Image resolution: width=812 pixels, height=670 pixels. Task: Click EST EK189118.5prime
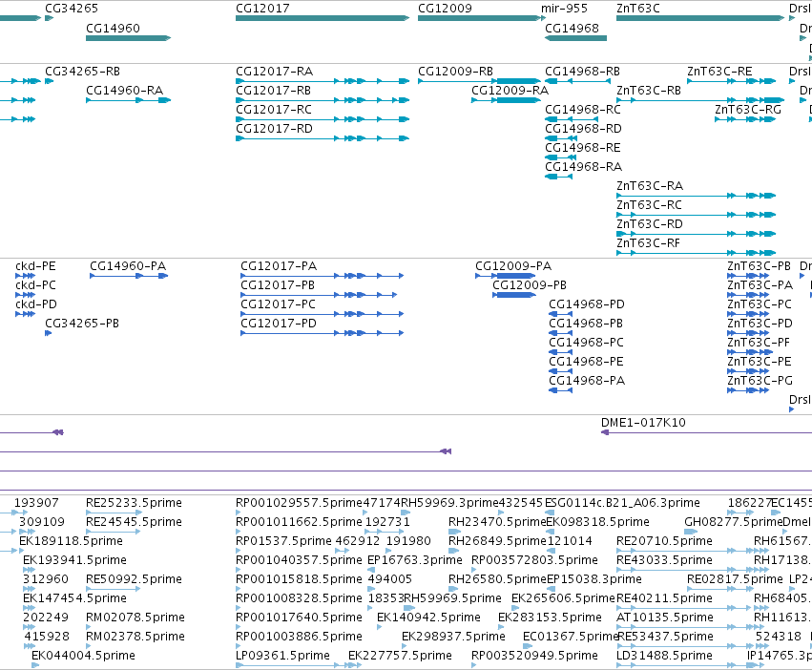[71, 541]
